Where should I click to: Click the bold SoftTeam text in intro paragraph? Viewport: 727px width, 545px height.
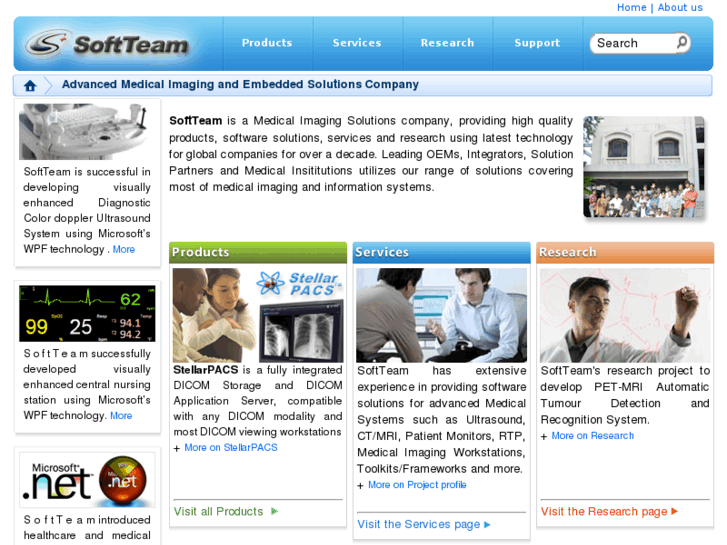196,121
